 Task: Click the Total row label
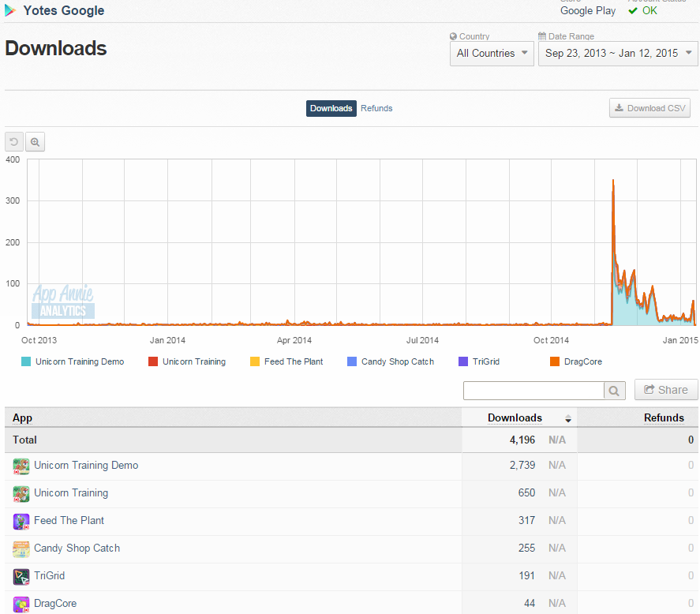[x=24, y=440]
